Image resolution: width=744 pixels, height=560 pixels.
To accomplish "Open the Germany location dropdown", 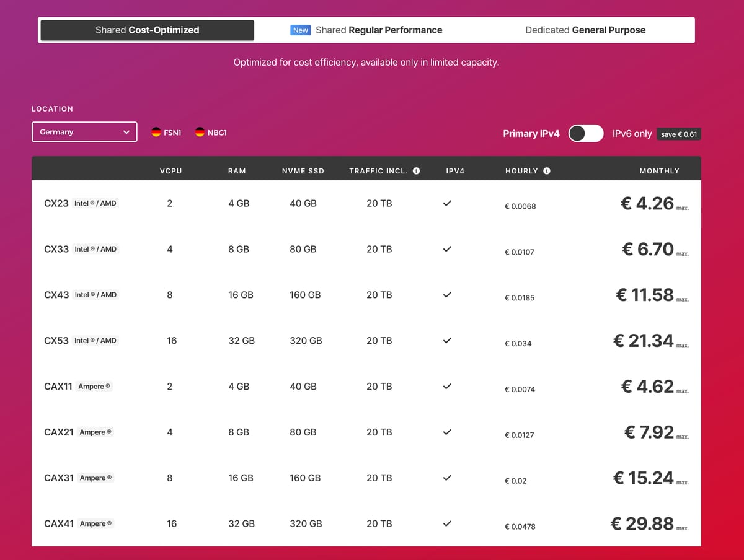I will (84, 132).
